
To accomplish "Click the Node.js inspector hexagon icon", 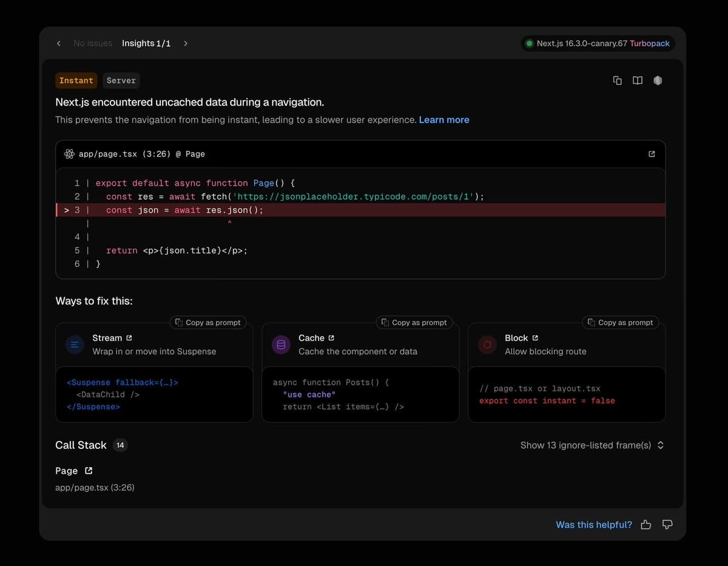I will (x=658, y=81).
